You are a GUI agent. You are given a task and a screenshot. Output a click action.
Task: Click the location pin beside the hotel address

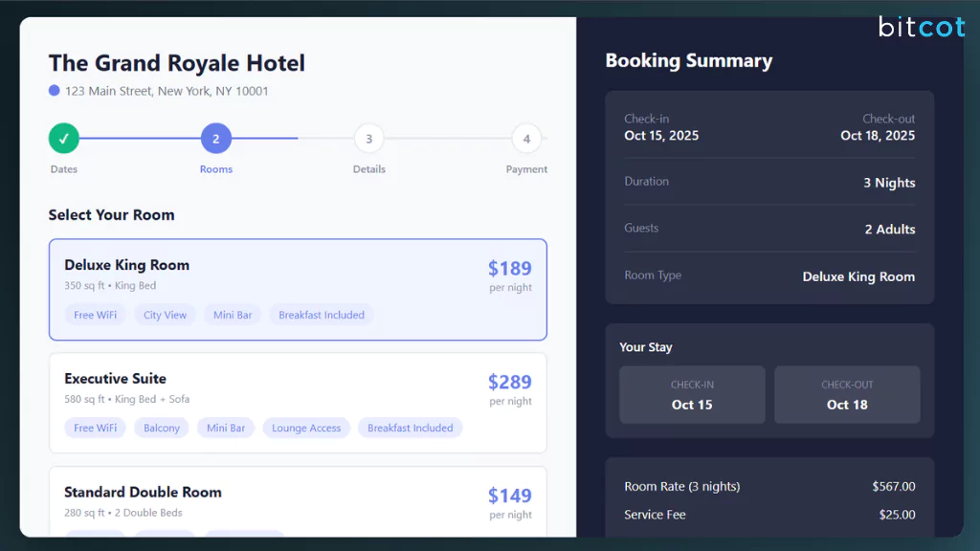pyautogui.click(x=55, y=90)
